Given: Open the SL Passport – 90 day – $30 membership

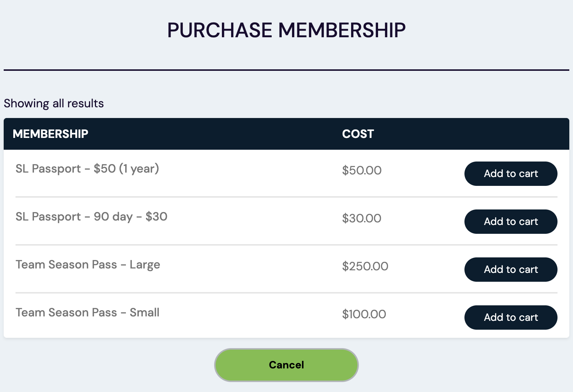Looking at the screenshot, I should pos(91,217).
